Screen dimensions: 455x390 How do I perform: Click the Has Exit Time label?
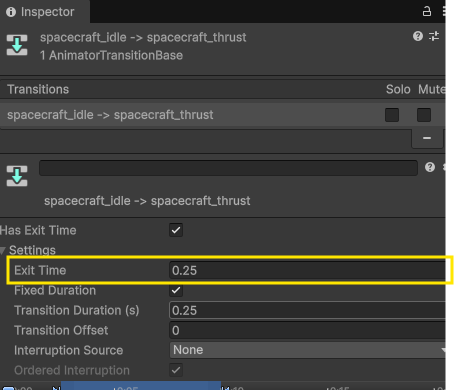point(38,230)
